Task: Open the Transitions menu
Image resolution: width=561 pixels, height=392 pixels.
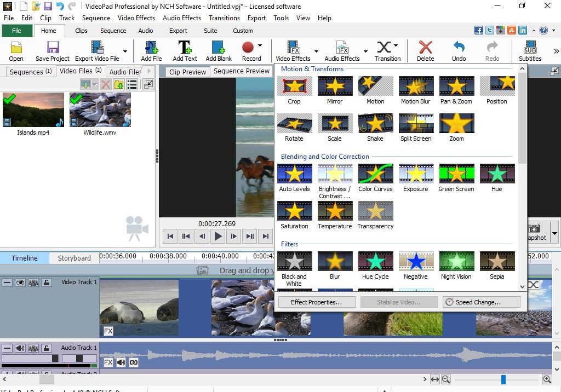Action: pos(224,18)
